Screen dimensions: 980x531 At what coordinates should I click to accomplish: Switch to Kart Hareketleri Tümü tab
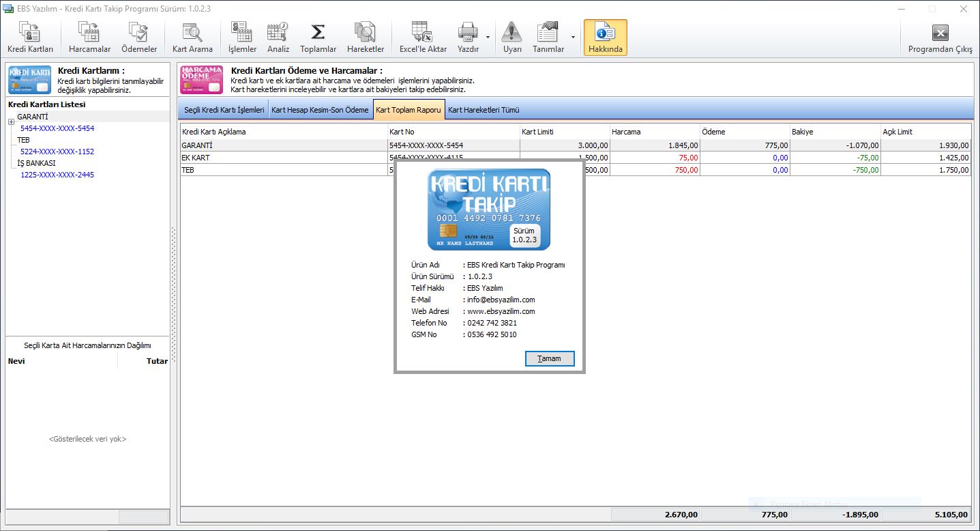tap(484, 110)
